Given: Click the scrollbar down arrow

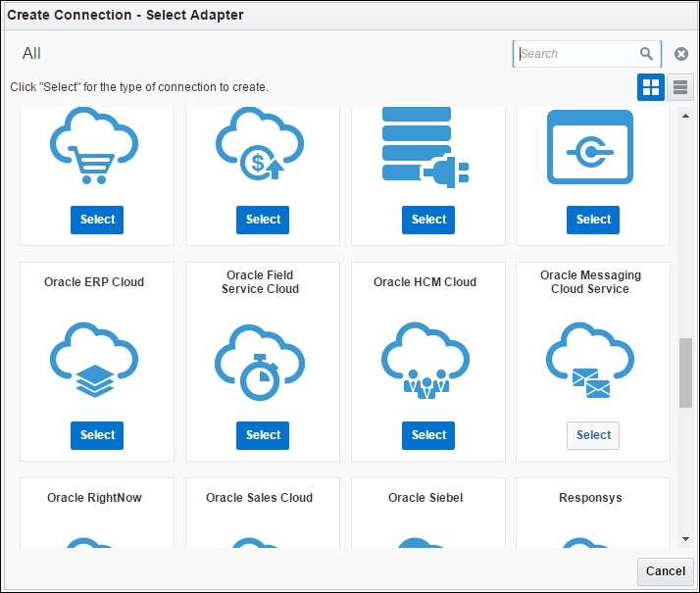Looking at the screenshot, I should point(685,539).
